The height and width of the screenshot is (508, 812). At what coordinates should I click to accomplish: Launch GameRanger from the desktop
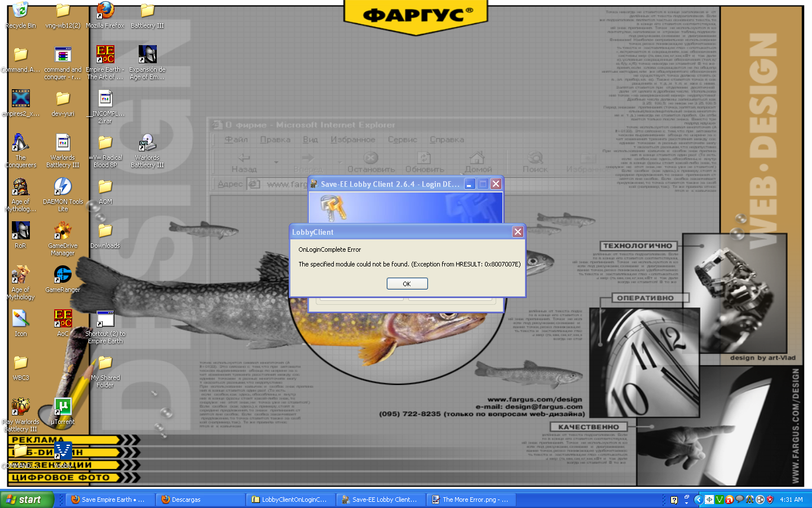click(63, 275)
